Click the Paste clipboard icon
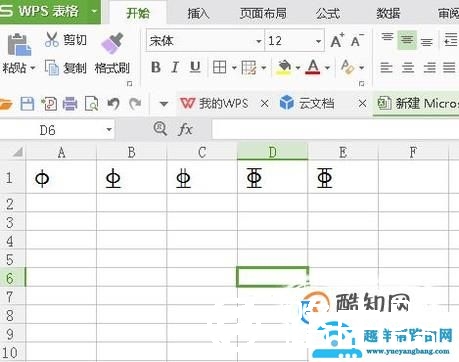This screenshot has width=459, height=362. [x=19, y=44]
